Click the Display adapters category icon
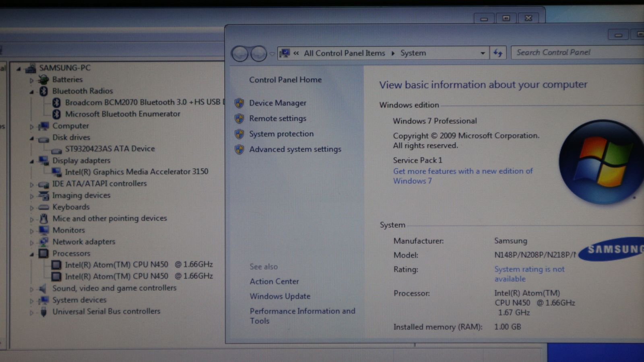 click(x=43, y=161)
